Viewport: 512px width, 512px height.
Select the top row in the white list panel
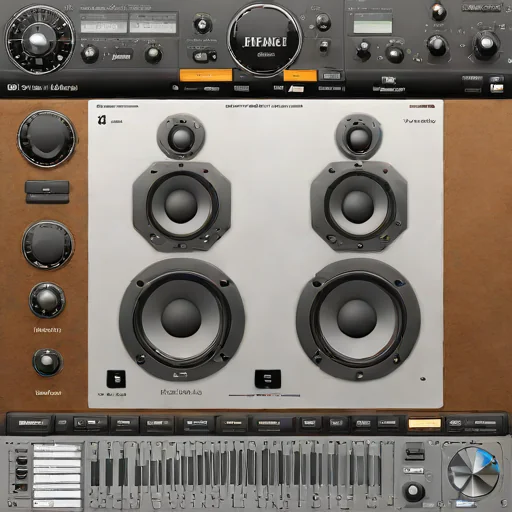tap(57, 447)
